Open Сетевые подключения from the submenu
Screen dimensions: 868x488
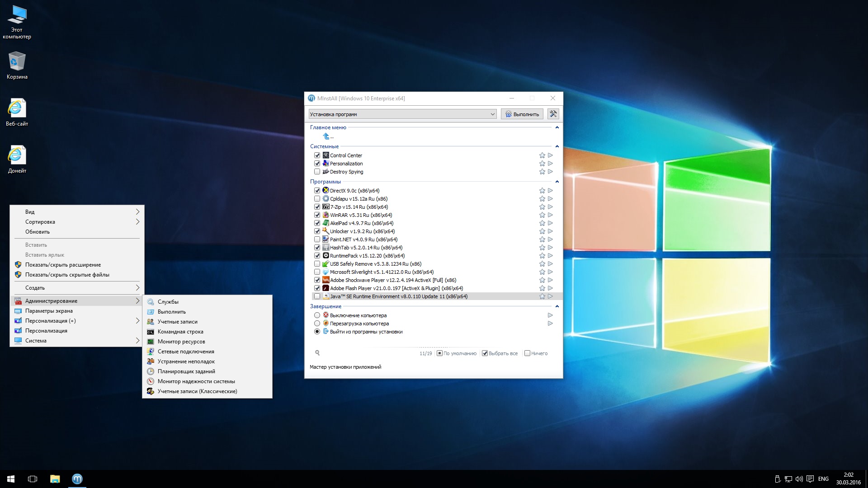(x=207, y=352)
